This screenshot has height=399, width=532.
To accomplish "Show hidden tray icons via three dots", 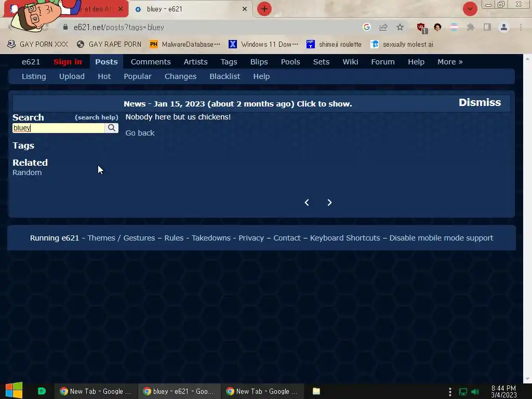I will click(x=450, y=392).
